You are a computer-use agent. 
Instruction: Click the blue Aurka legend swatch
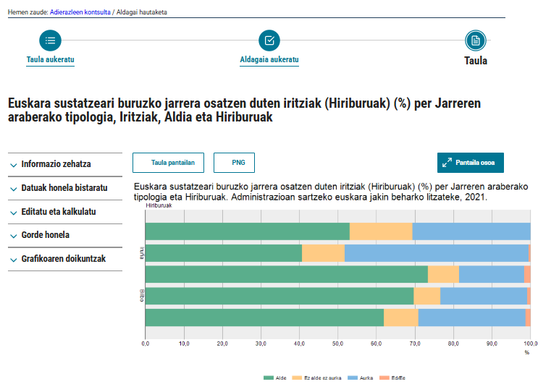353,378
